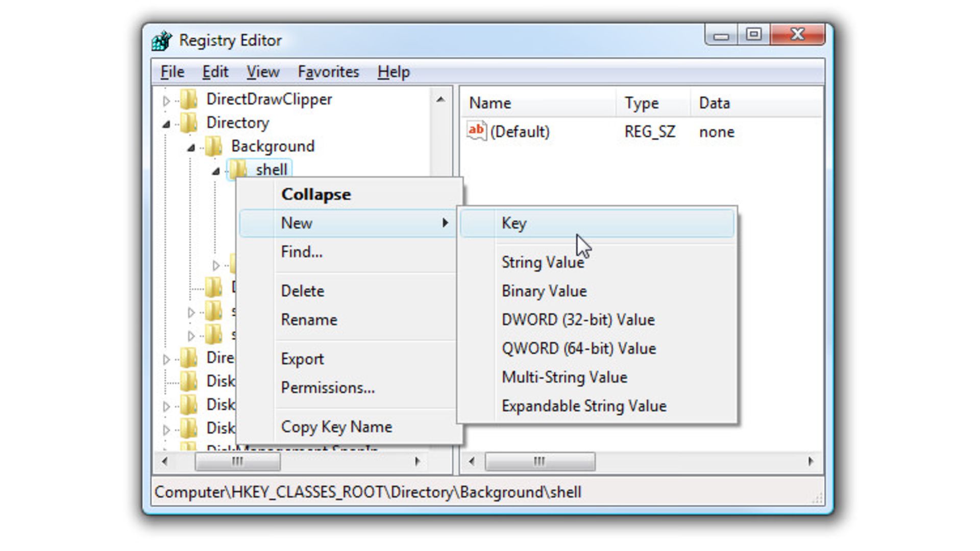Click values pane horizontal scrollbar thumb
This screenshot has height=551, width=980.
pyautogui.click(x=540, y=461)
